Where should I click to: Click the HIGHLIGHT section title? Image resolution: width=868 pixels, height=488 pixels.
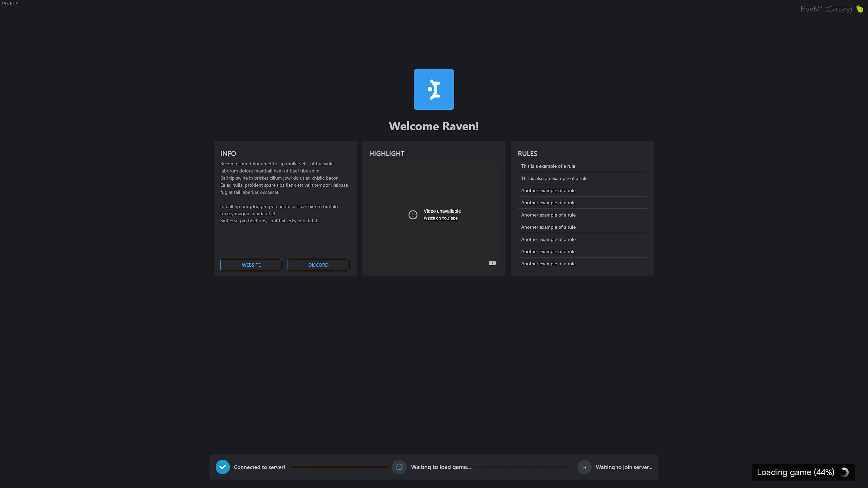[x=387, y=154]
